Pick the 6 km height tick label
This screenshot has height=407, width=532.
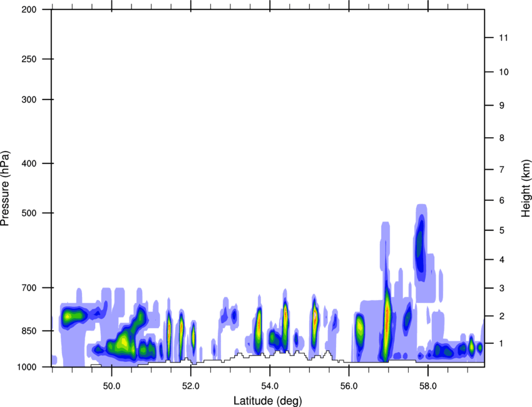502,200
